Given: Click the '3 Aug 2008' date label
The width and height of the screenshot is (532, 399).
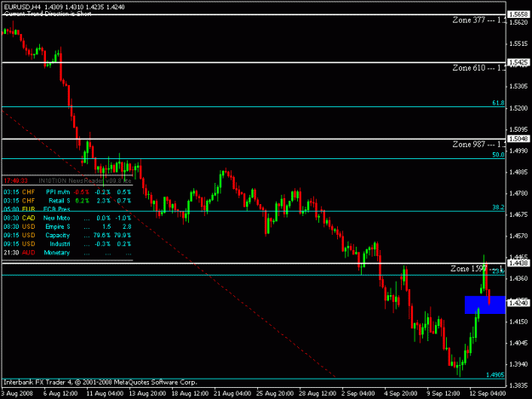Looking at the screenshot, I should coord(17,394).
